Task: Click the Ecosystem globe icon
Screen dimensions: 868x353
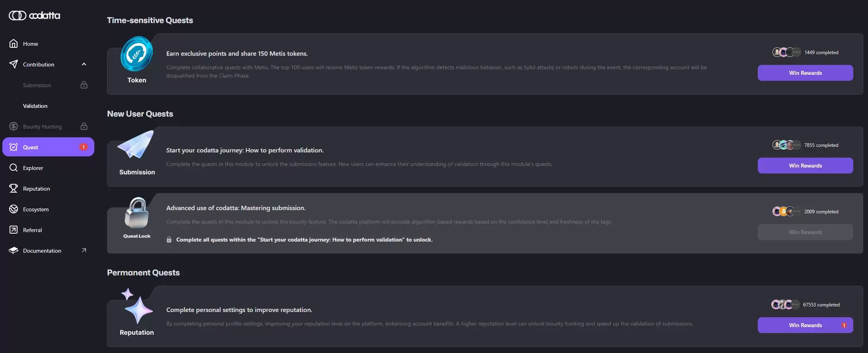Action: (14, 209)
